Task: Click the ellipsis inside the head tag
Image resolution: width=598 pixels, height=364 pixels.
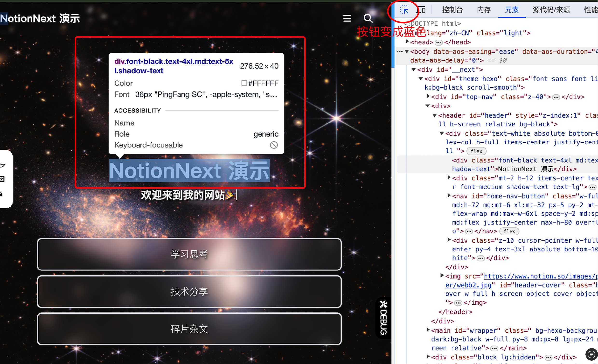Action: (x=438, y=43)
